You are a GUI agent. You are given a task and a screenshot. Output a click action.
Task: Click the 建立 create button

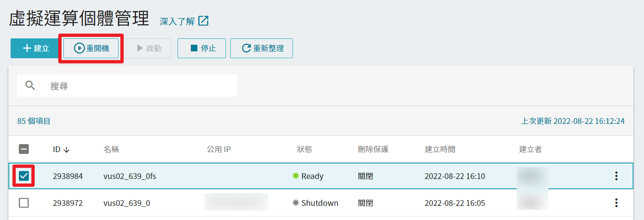coord(35,48)
